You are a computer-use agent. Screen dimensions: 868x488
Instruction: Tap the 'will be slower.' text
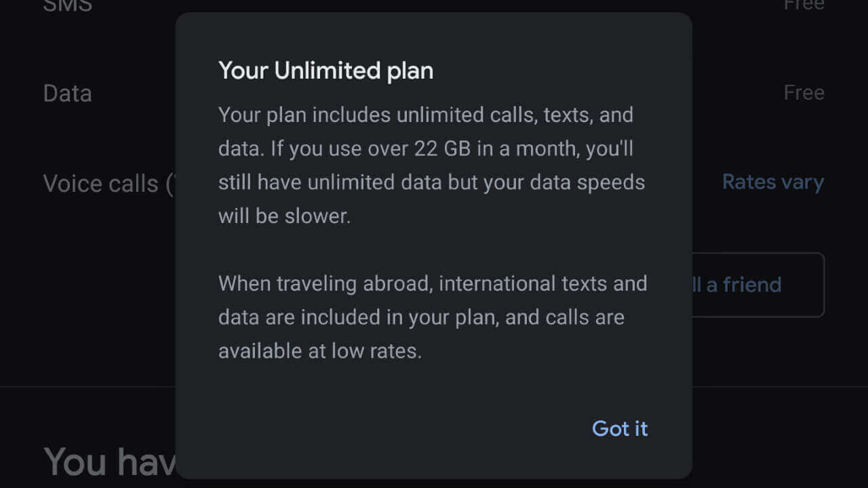pyautogui.click(x=284, y=217)
